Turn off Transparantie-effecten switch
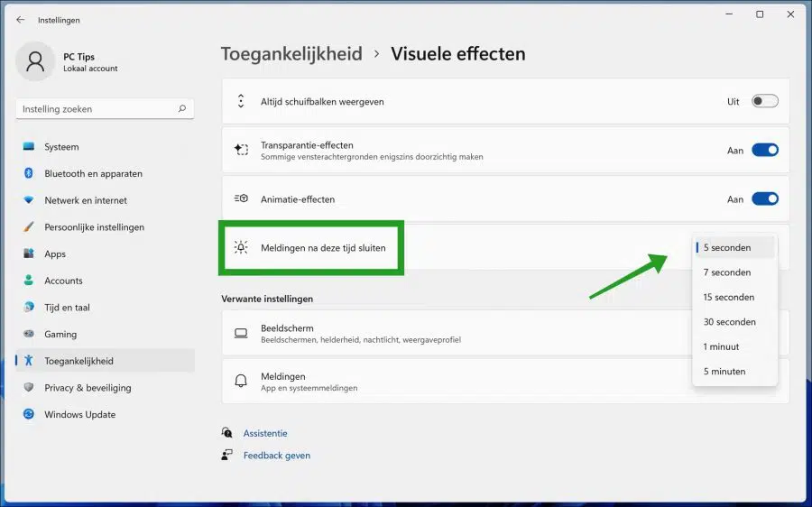The height and width of the screenshot is (507, 812). pos(765,150)
